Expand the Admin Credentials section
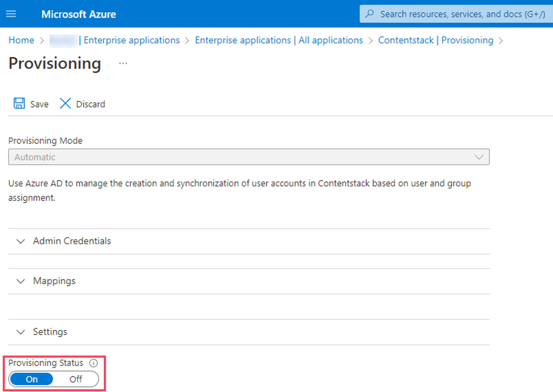This screenshot has width=553, height=392. [249, 241]
